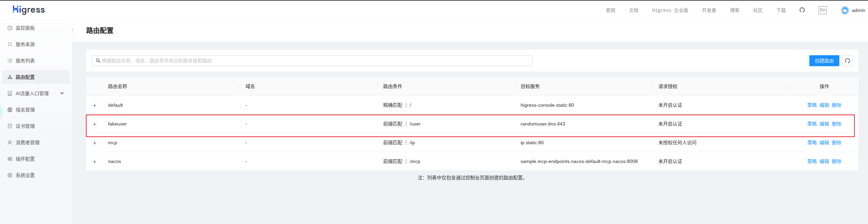Click the 监控面板 dashboard icon
868x224 pixels.
point(10,28)
